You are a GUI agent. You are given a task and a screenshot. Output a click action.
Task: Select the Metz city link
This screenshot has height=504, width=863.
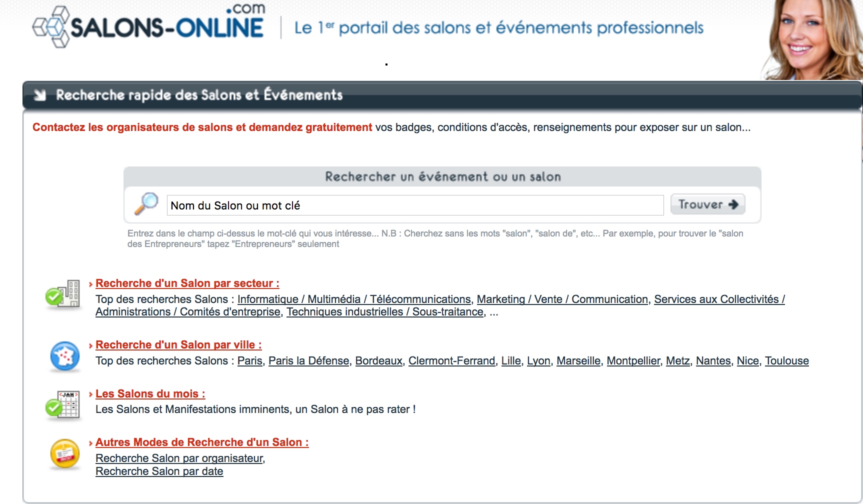coord(678,361)
